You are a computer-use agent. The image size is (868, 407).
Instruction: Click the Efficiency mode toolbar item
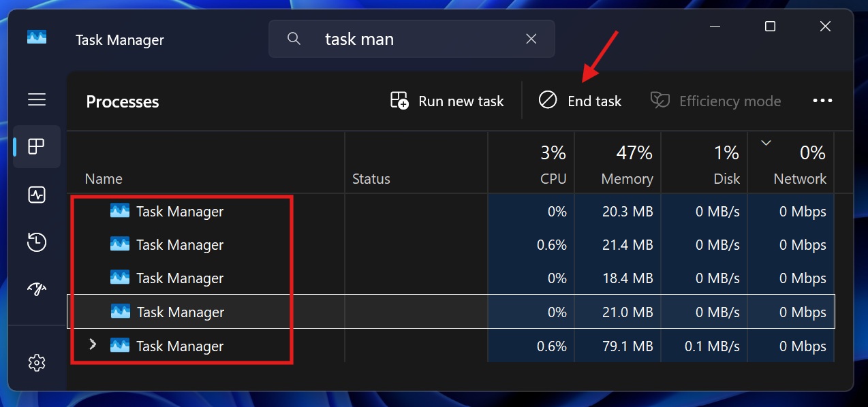pyautogui.click(x=717, y=100)
